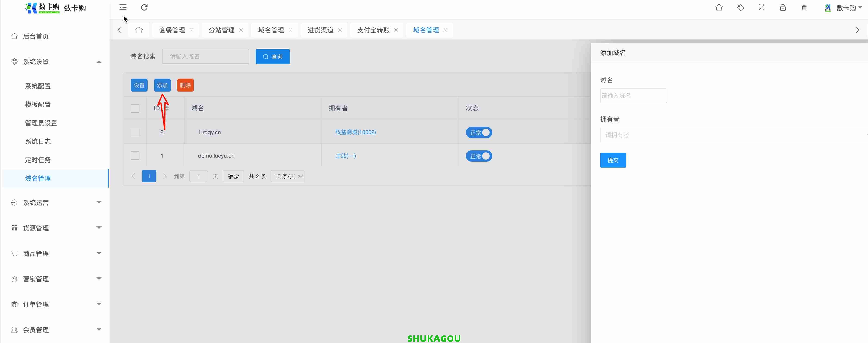Click the lock screen icon
868x343 pixels.
(783, 7)
